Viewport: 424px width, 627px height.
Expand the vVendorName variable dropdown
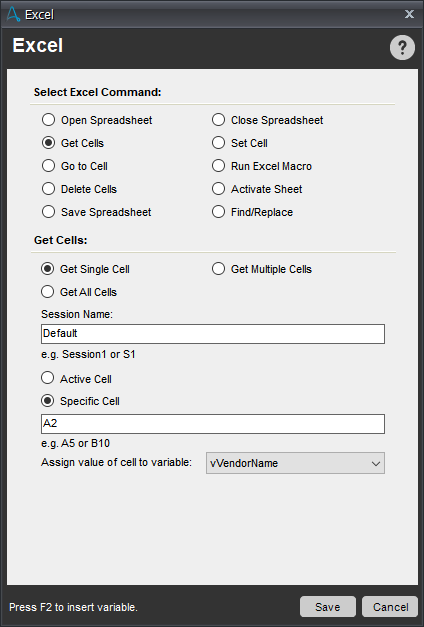click(x=295, y=463)
